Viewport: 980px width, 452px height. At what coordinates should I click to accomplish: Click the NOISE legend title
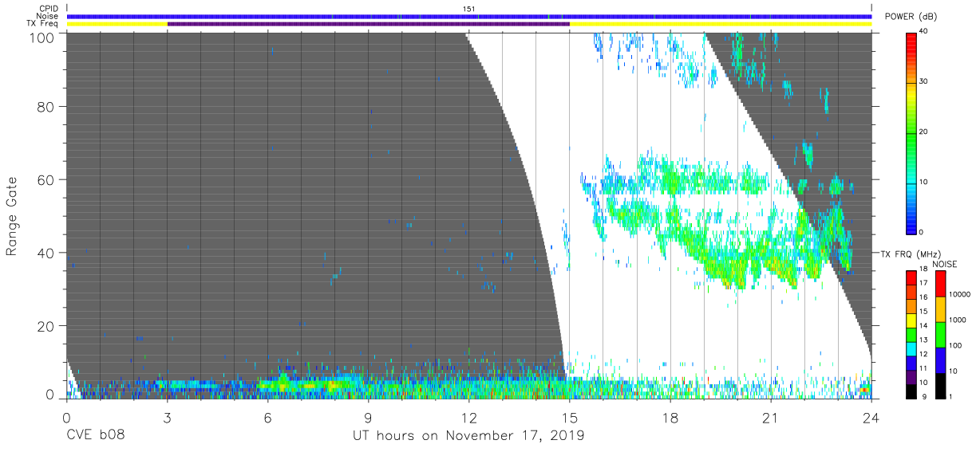tap(945, 264)
